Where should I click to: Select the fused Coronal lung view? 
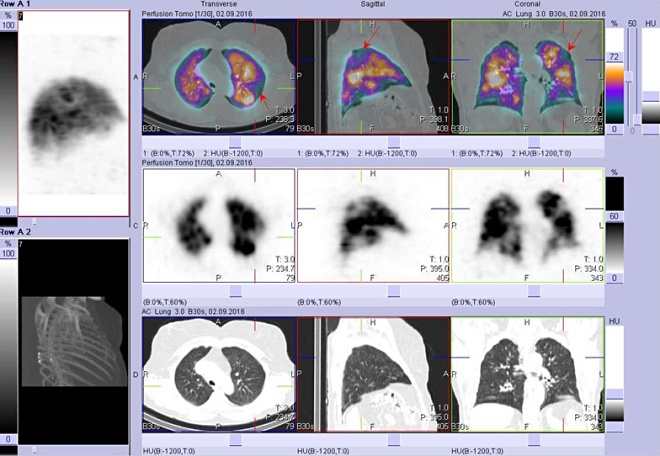528,77
